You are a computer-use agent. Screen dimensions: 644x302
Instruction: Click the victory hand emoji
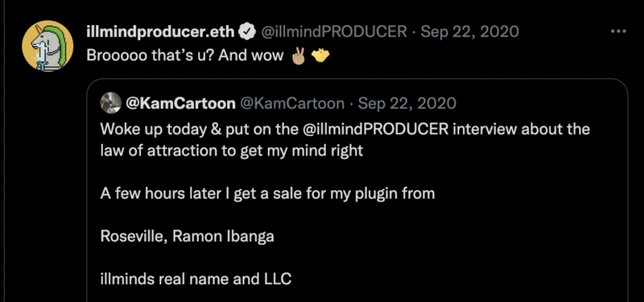[x=298, y=56]
